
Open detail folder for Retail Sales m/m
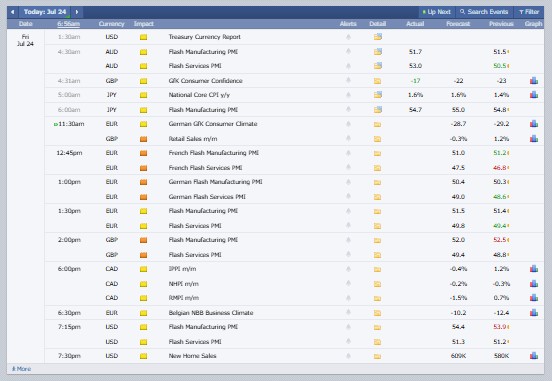[377, 139]
